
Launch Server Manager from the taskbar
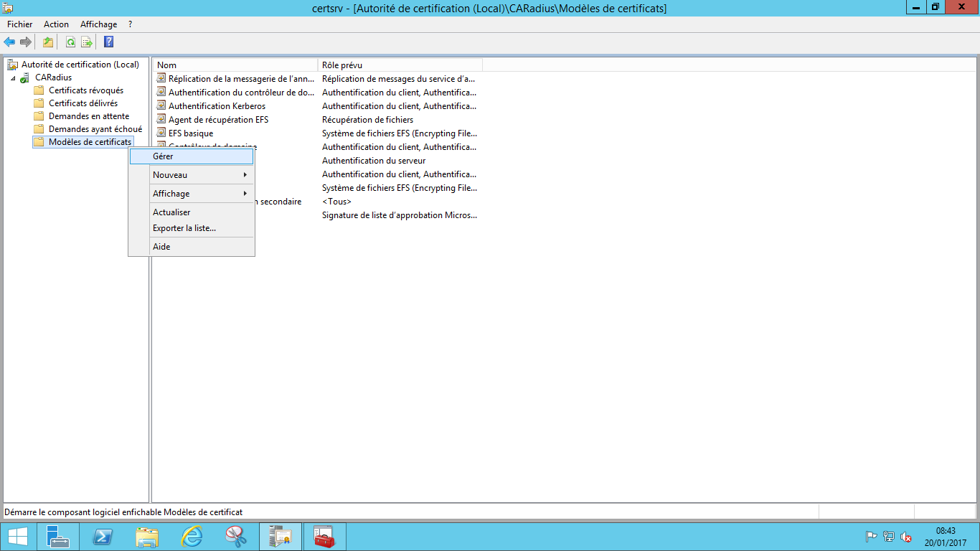click(58, 537)
